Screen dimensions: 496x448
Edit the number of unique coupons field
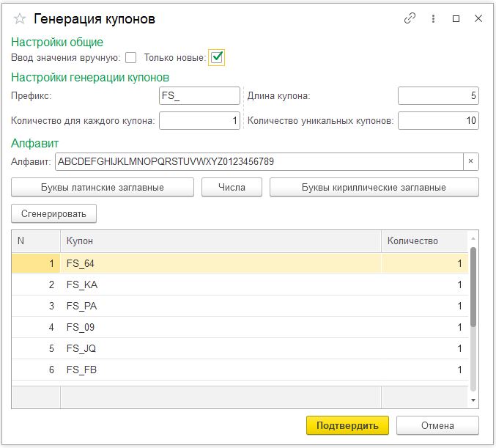pos(438,121)
